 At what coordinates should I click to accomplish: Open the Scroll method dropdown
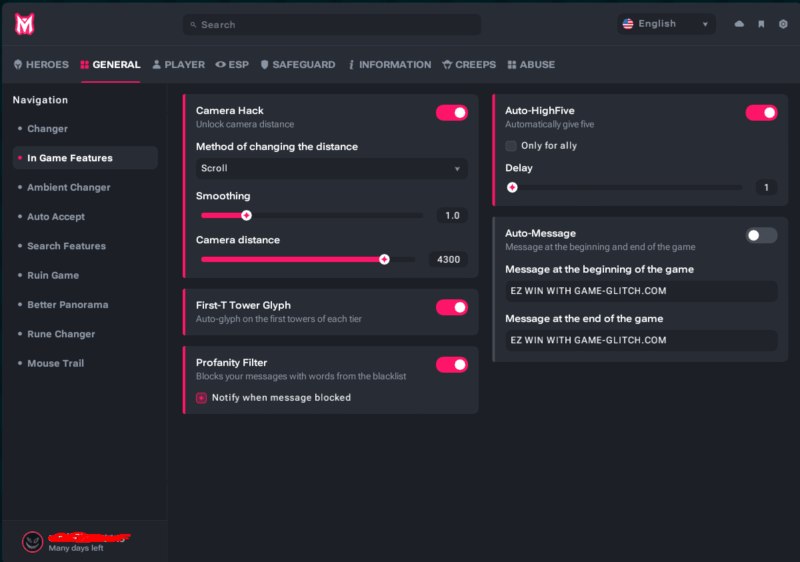point(332,168)
